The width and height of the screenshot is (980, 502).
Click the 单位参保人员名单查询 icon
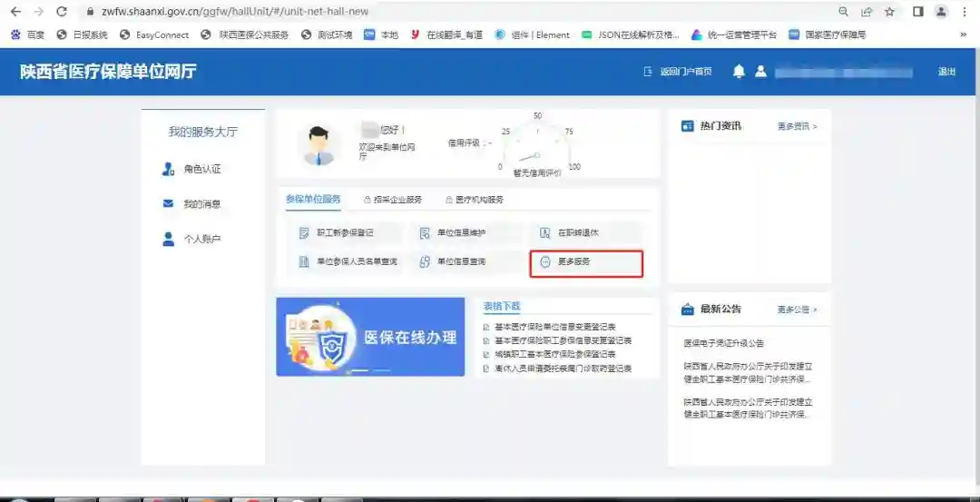(304, 262)
